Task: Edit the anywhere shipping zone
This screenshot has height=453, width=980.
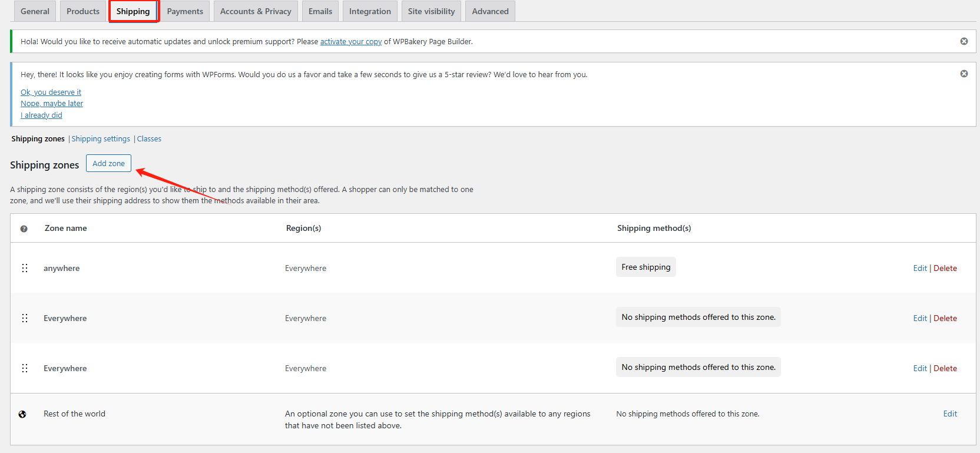Action: pyautogui.click(x=920, y=268)
